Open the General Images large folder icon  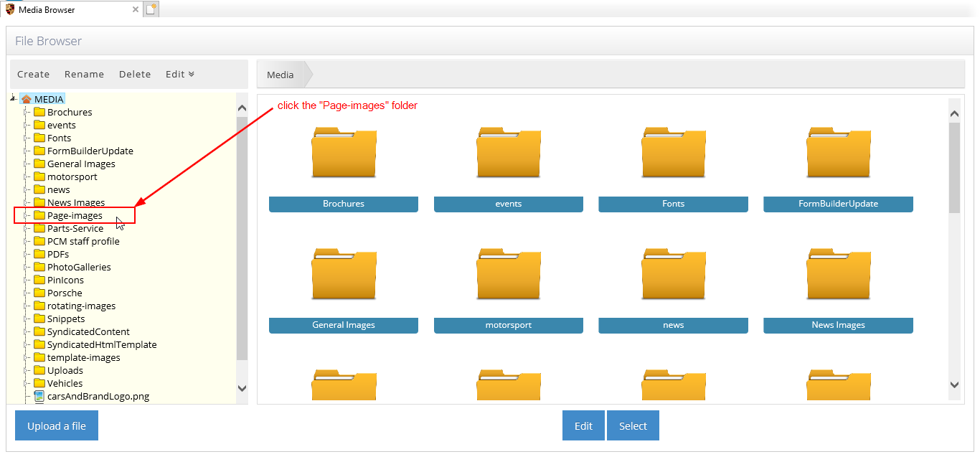pos(344,275)
